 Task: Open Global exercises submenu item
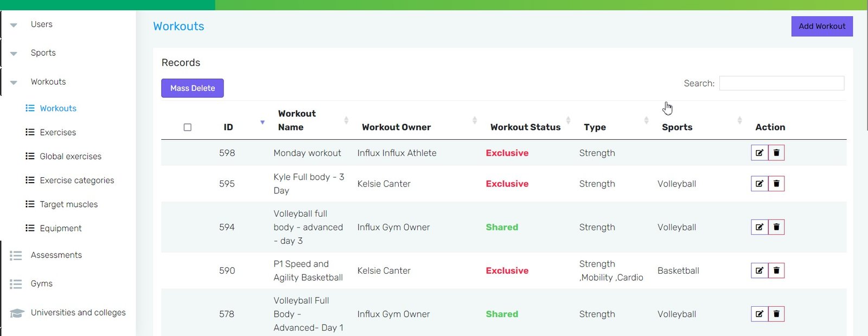71,156
